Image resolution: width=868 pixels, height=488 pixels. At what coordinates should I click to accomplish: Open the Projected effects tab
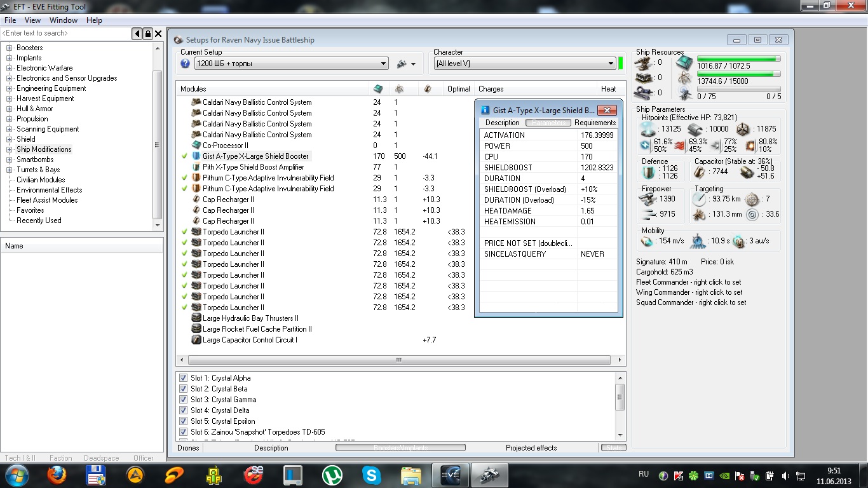click(531, 448)
